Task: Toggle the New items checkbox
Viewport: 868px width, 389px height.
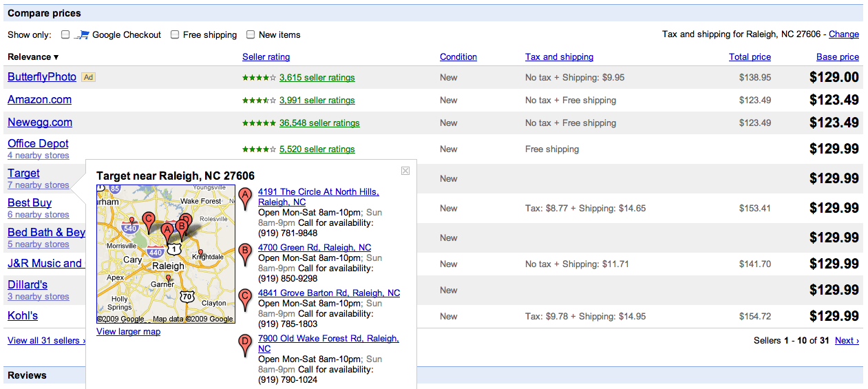Action: pos(251,34)
